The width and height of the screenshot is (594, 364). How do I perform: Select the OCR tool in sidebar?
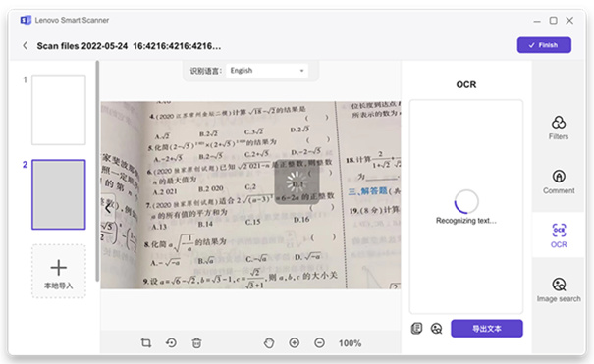559,235
